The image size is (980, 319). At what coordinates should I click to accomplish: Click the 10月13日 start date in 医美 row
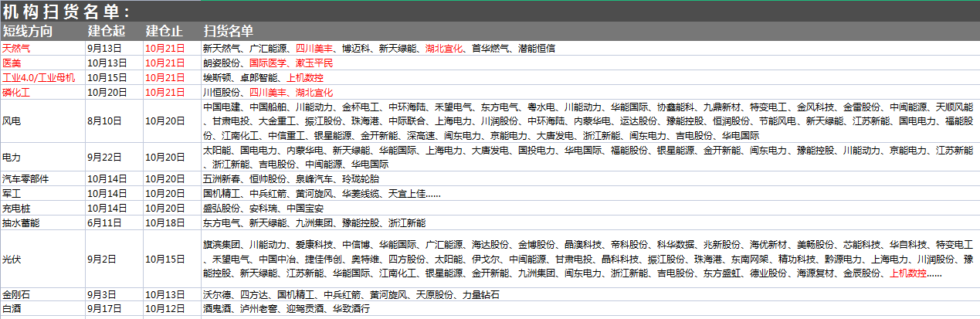tap(114, 63)
